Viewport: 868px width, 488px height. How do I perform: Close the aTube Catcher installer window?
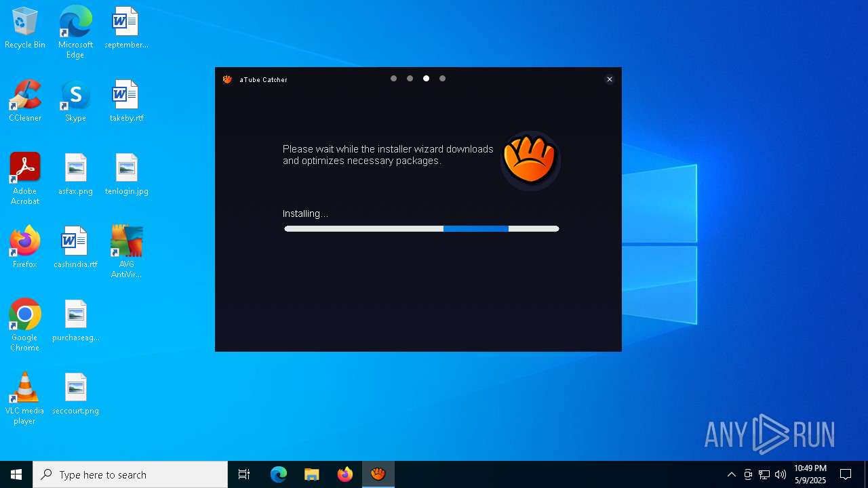tap(610, 79)
